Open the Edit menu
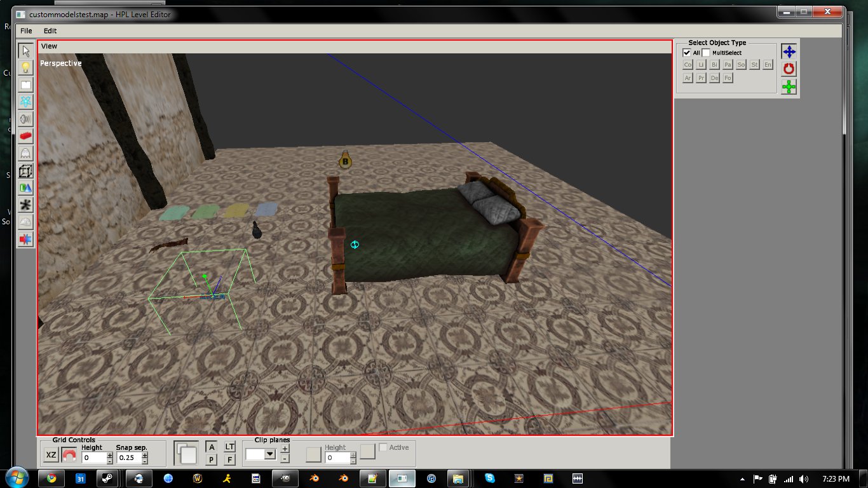Screen dimensions: 868x488 pos(50,30)
